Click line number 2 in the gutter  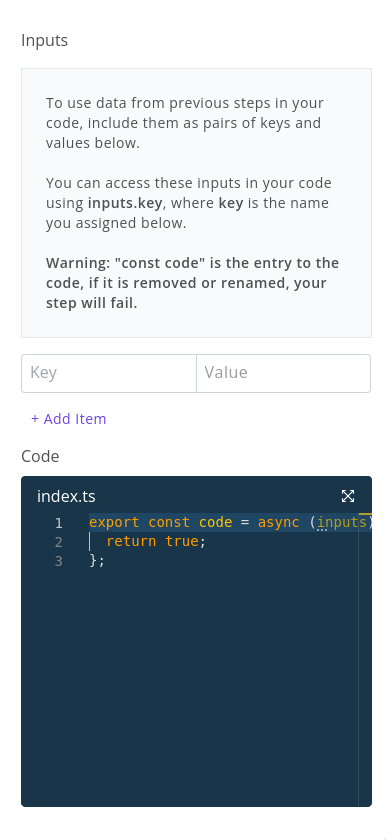[x=58, y=542]
